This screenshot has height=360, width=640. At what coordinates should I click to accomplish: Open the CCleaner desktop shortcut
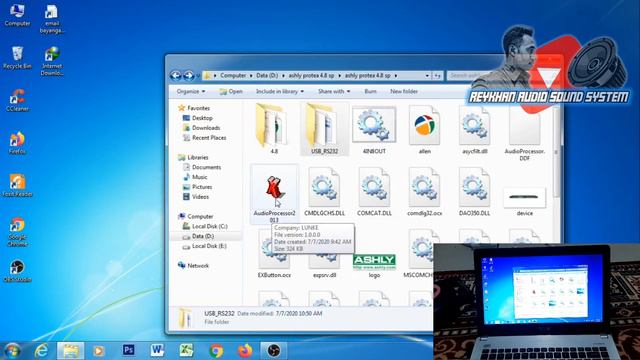17,100
